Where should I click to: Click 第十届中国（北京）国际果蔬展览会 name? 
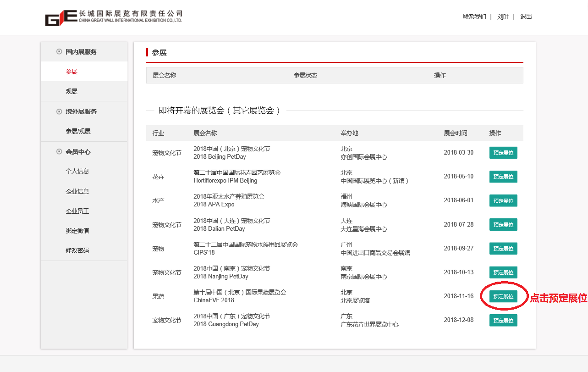tap(240, 292)
